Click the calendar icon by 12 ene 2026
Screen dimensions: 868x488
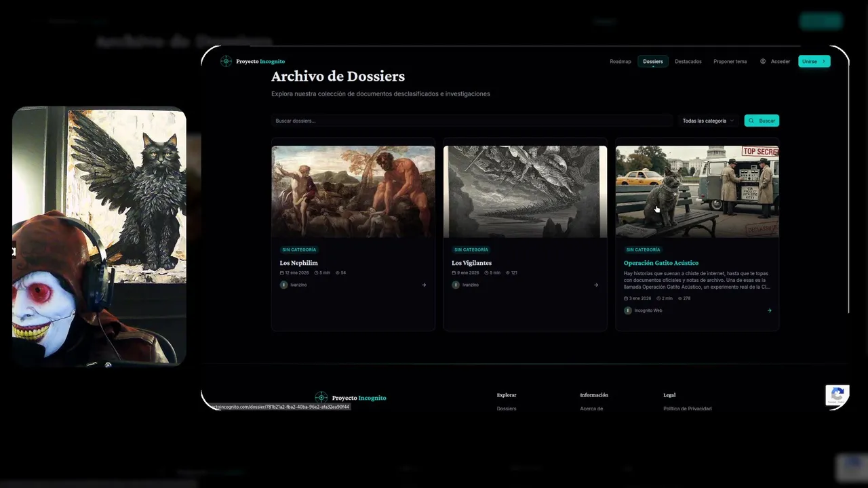coord(282,272)
